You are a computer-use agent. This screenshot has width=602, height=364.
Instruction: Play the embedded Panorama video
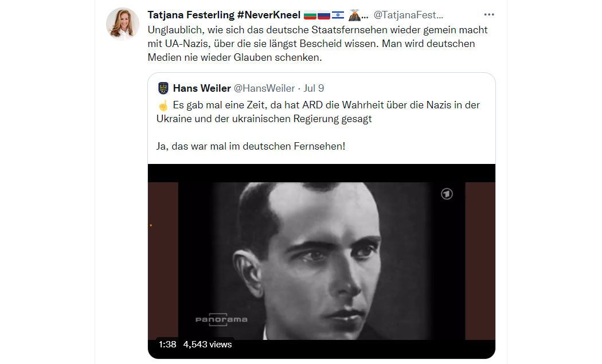pyautogui.click(x=321, y=261)
